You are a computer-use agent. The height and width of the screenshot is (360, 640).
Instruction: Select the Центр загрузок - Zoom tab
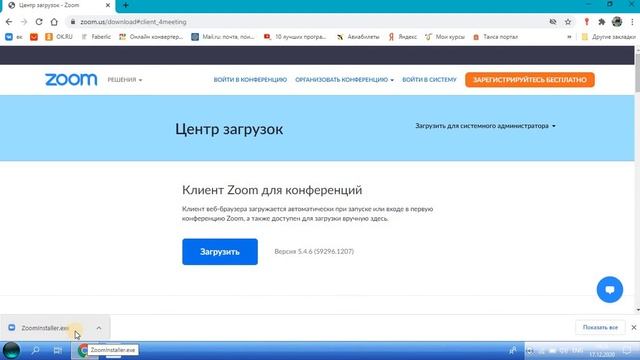click(57, 6)
